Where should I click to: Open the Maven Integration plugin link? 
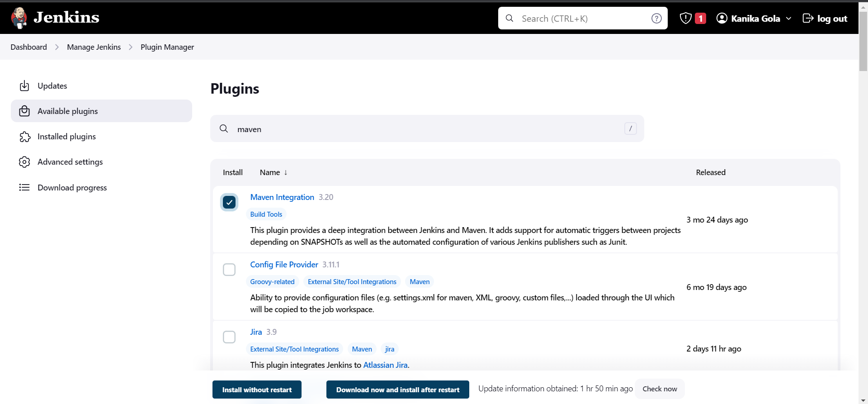point(282,197)
